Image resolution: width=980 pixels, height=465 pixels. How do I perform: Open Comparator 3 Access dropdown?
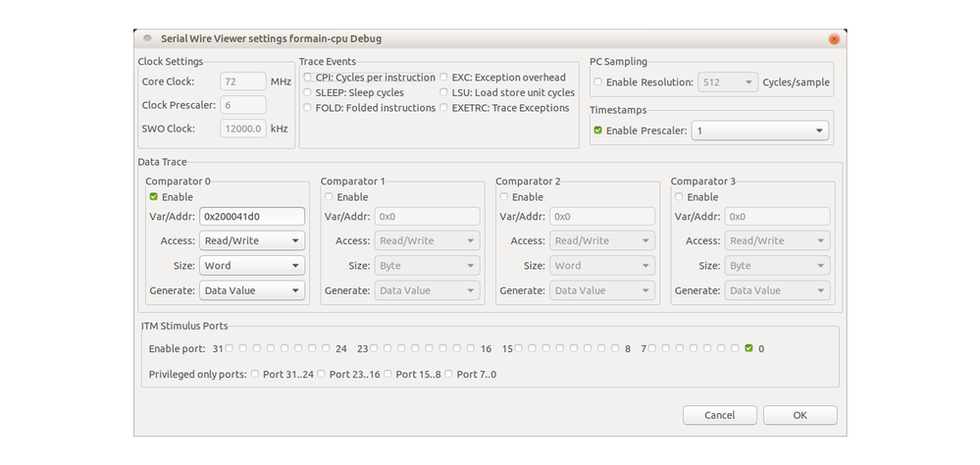[778, 240]
